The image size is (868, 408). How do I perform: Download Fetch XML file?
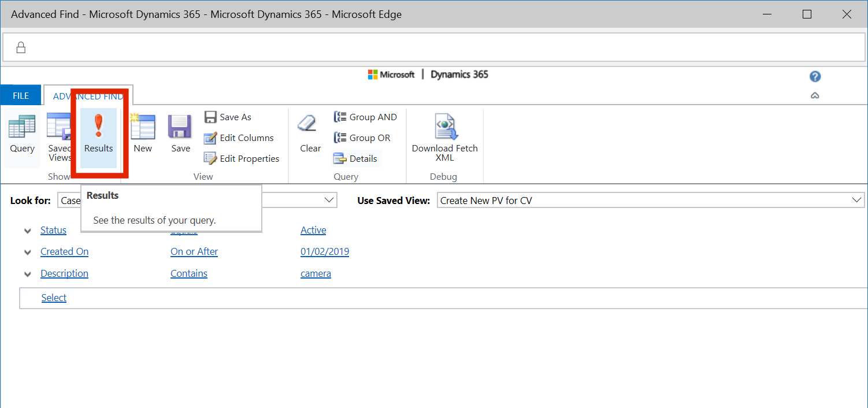444,139
